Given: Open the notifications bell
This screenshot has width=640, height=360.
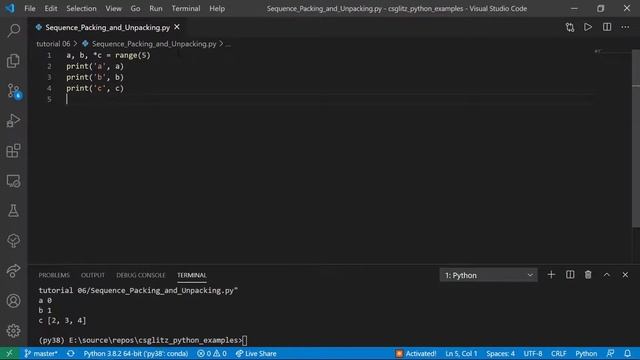Looking at the screenshot, I should point(627,353).
